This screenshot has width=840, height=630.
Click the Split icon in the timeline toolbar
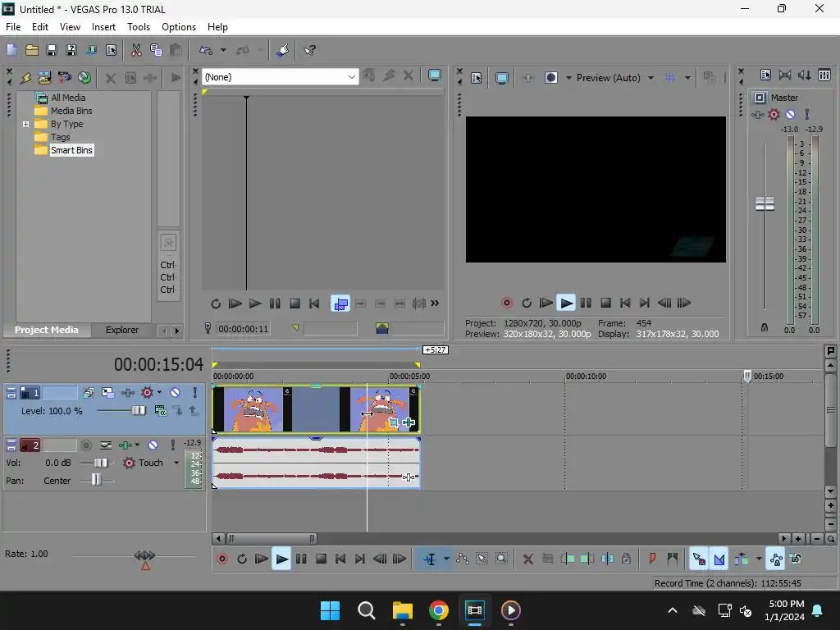pos(607,559)
